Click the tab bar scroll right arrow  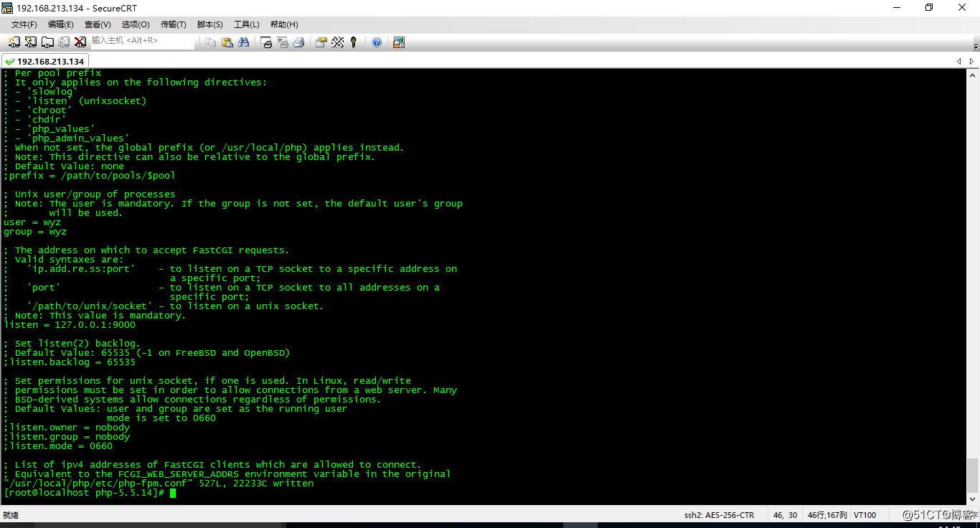pyautogui.click(x=972, y=62)
